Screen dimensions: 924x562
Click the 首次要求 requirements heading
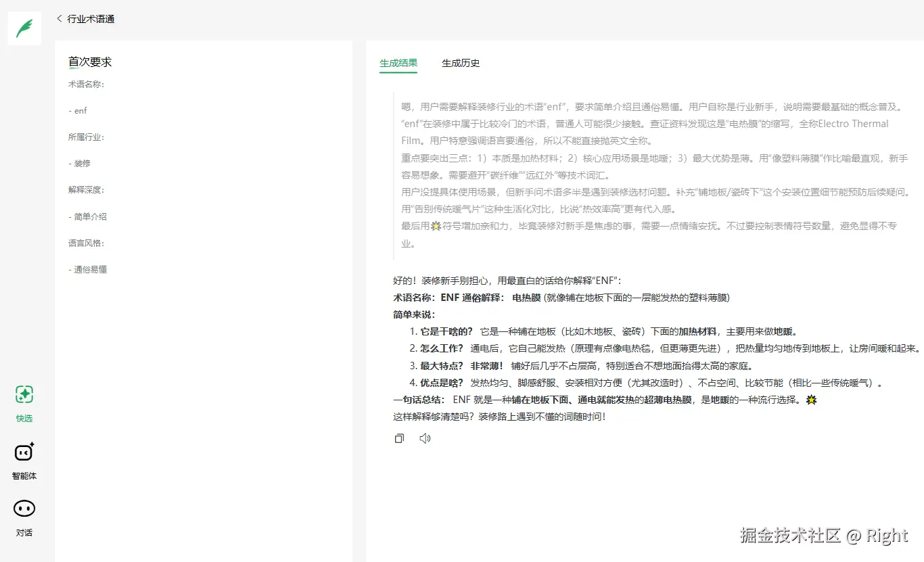click(90, 62)
